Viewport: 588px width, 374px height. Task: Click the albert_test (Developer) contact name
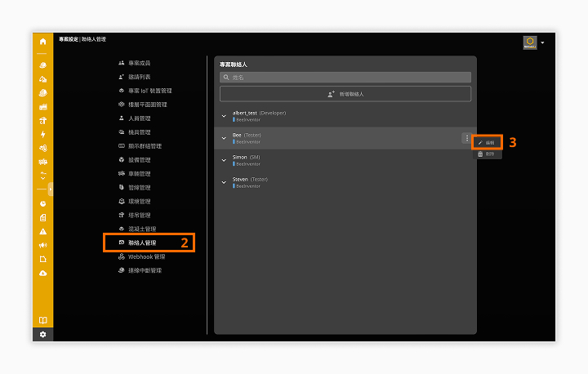coord(259,113)
